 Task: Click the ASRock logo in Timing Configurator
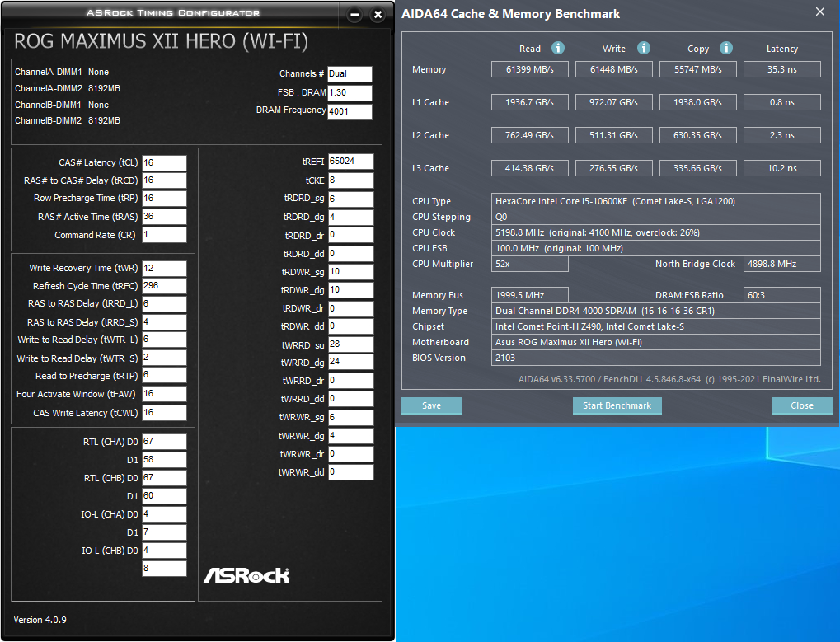point(246,575)
